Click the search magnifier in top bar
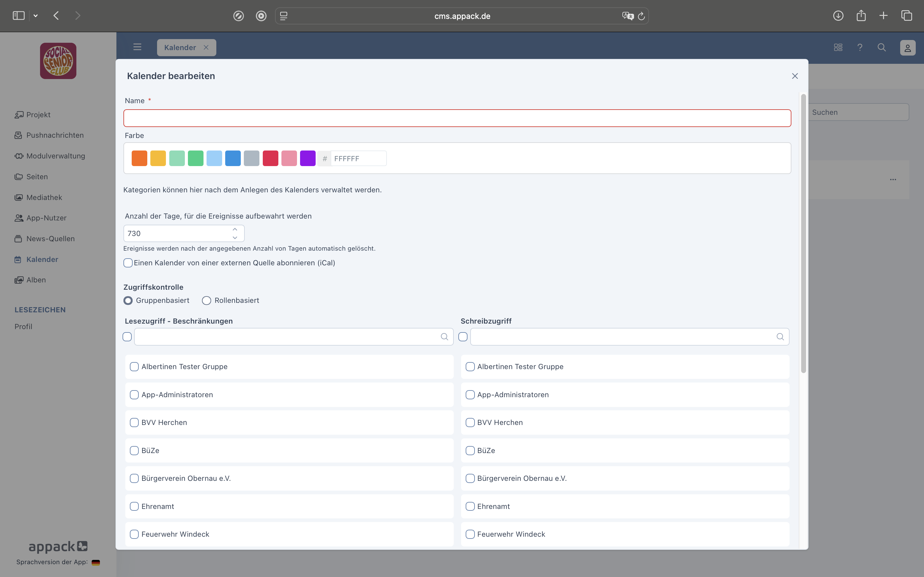 coord(882,47)
